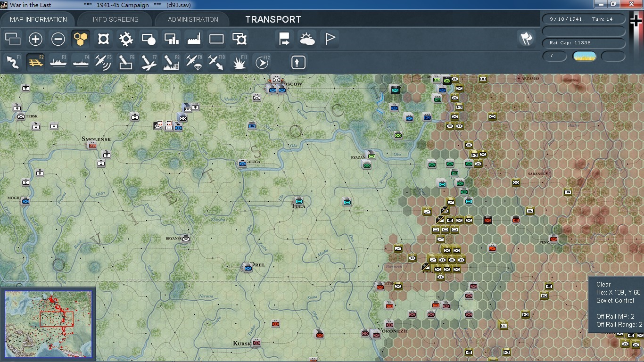This screenshot has height=362, width=644.
Task: Zoom out with the minus icon
Action: [58, 39]
